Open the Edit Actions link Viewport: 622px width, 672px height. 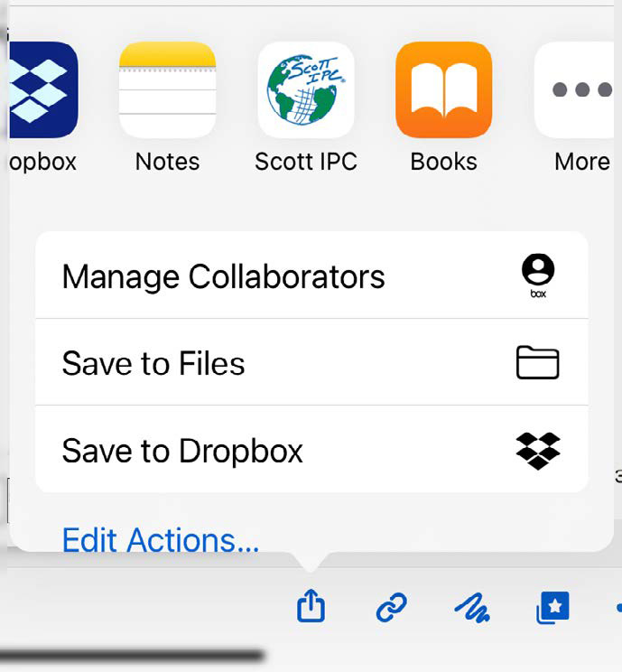coord(161,539)
